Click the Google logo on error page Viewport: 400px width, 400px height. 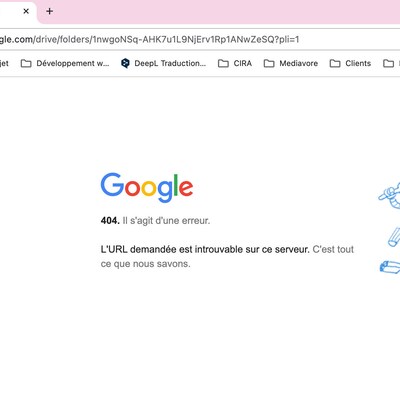point(147,187)
